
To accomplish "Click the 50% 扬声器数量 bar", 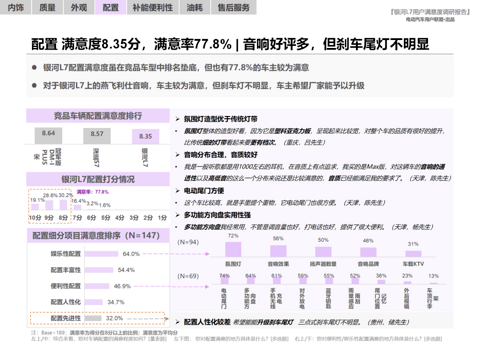I will pos(323,252).
